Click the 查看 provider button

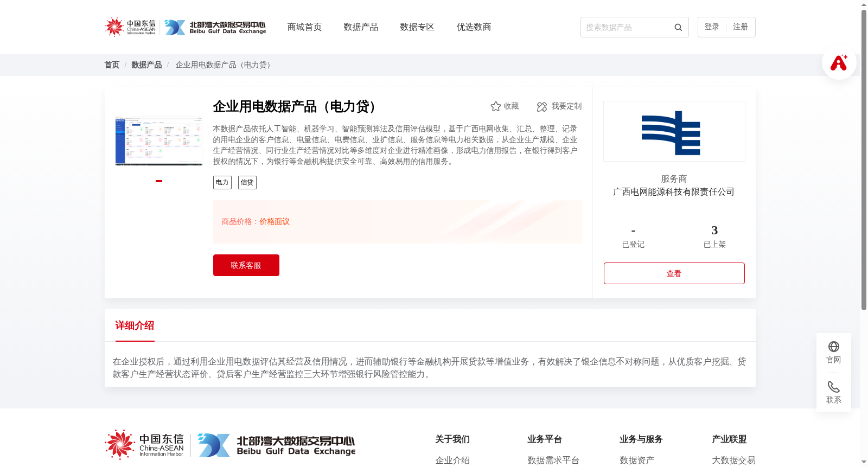point(674,273)
